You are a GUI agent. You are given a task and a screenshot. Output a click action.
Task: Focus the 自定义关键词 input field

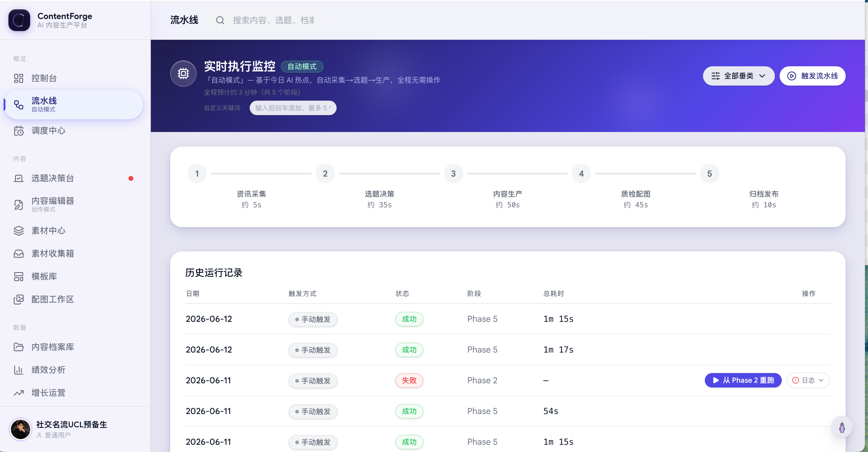pos(293,108)
